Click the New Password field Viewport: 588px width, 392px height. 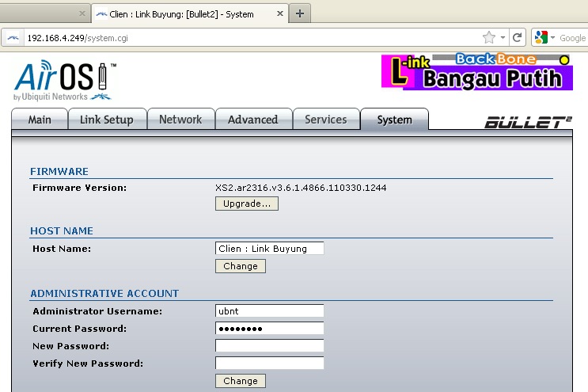(270, 345)
